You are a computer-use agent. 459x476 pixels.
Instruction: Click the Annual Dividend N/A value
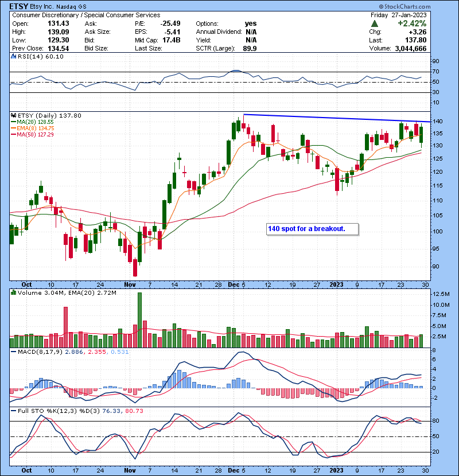[251, 32]
